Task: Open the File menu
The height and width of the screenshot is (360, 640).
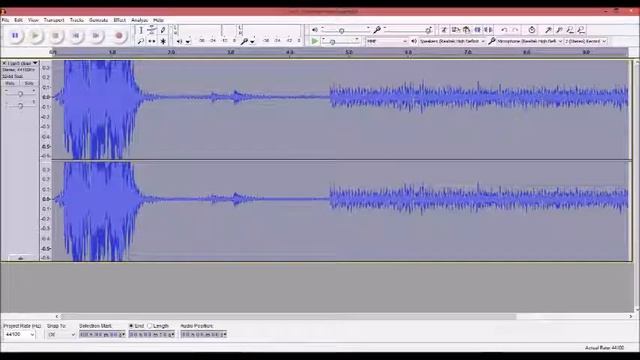Action: pyautogui.click(x=5, y=20)
